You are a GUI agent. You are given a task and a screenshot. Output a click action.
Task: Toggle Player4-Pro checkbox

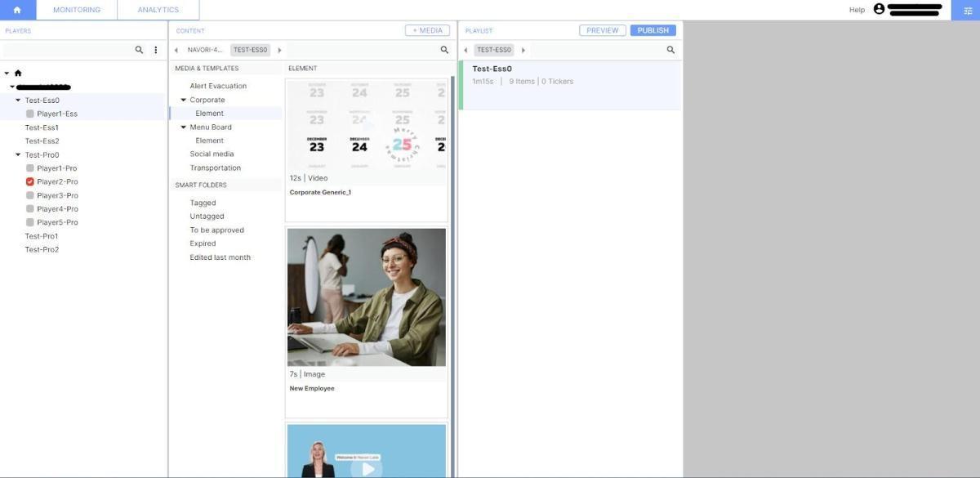[30, 208]
